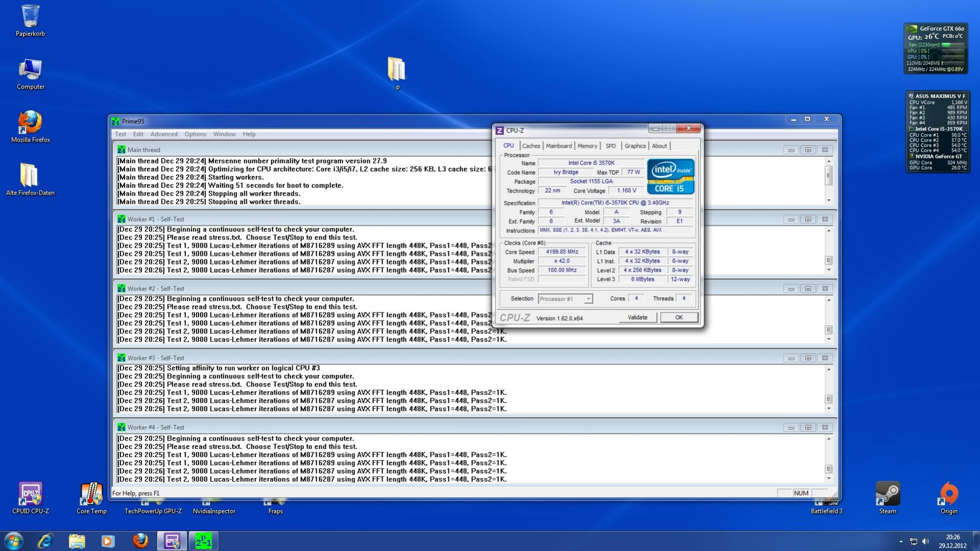This screenshot has width=980, height=551.
Task: Open the network tray icon
Action: pyautogui.click(x=913, y=541)
